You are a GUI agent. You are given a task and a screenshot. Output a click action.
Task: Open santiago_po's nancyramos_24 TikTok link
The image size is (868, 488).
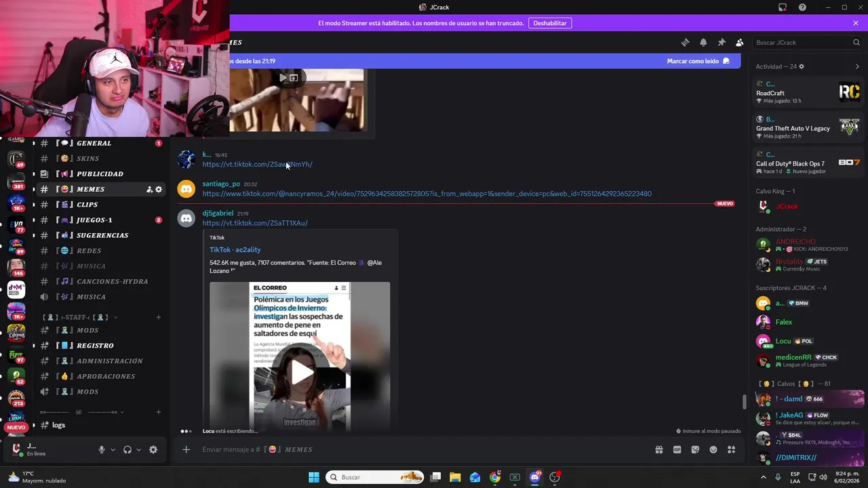427,194
